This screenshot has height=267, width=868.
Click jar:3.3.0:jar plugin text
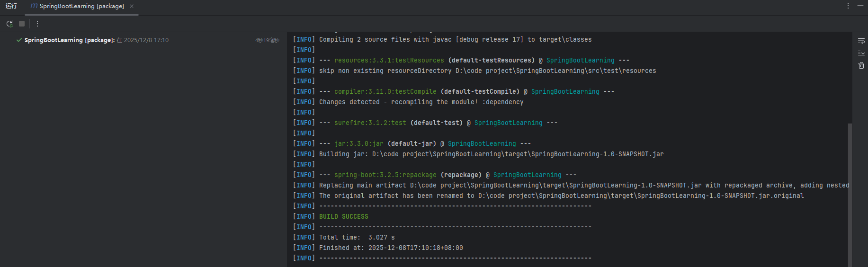coord(359,143)
